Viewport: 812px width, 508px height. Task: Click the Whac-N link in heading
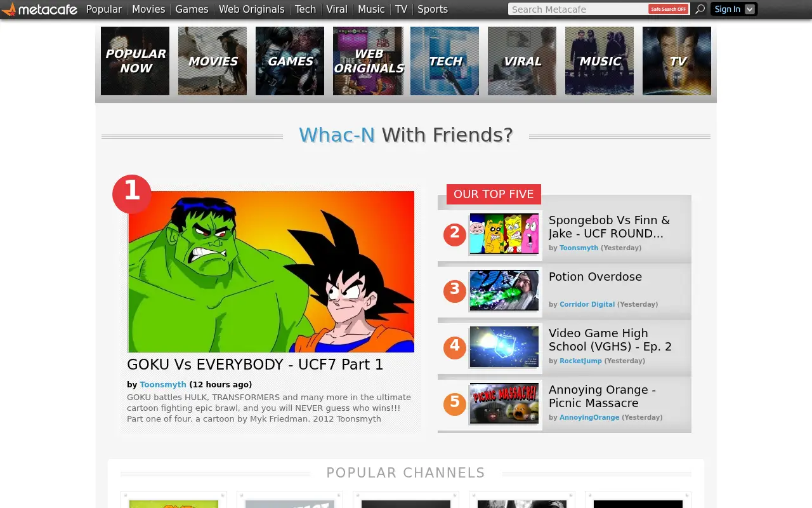tap(337, 135)
